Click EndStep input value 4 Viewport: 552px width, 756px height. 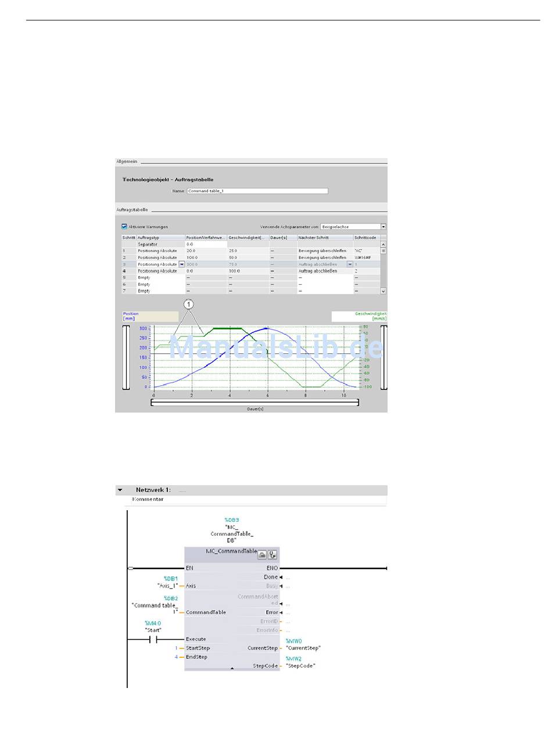click(176, 657)
